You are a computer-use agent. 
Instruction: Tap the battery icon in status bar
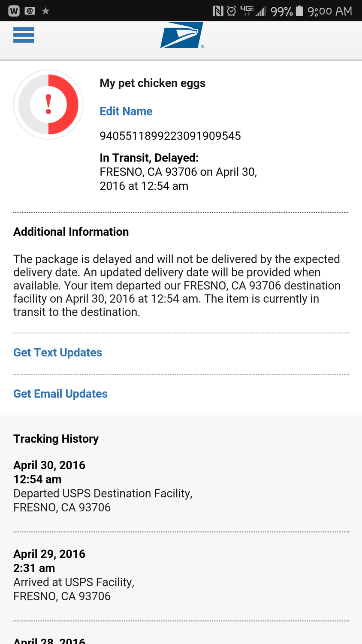click(x=299, y=11)
